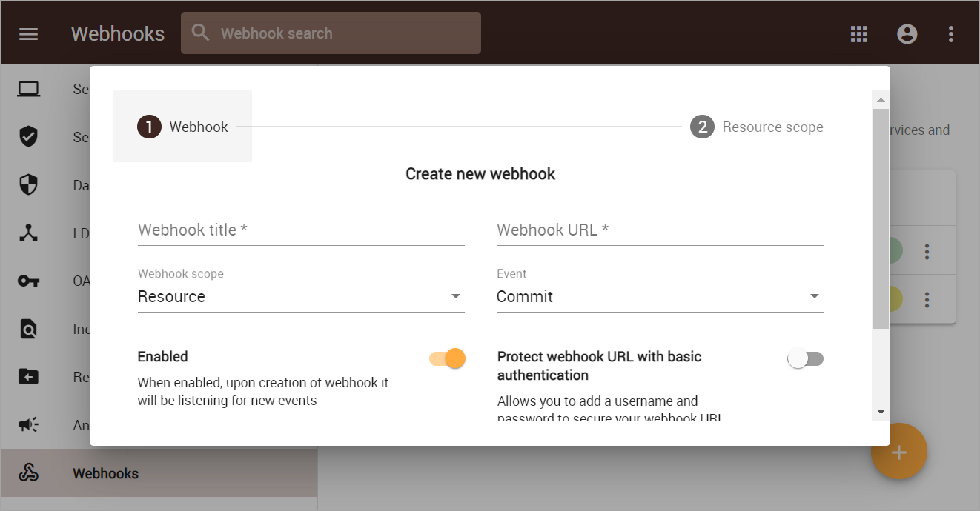
Task: Click the apps grid icon
Action: (x=858, y=34)
